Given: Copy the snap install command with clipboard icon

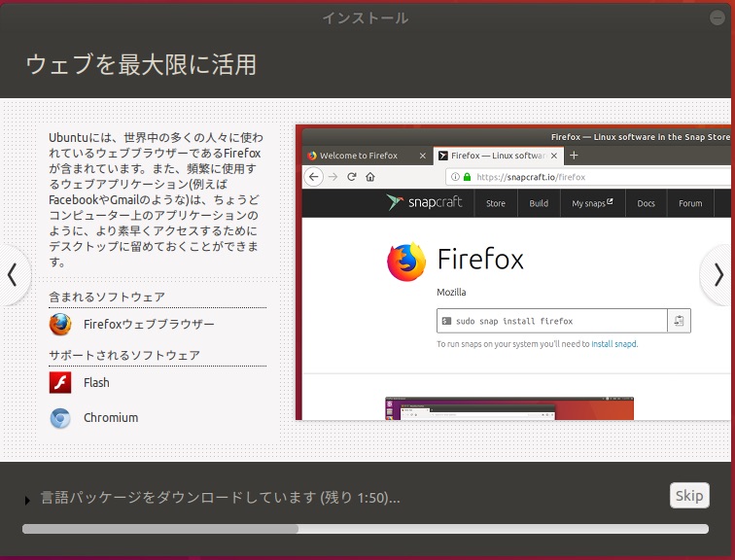Looking at the screenshot, I should (679, 321).
